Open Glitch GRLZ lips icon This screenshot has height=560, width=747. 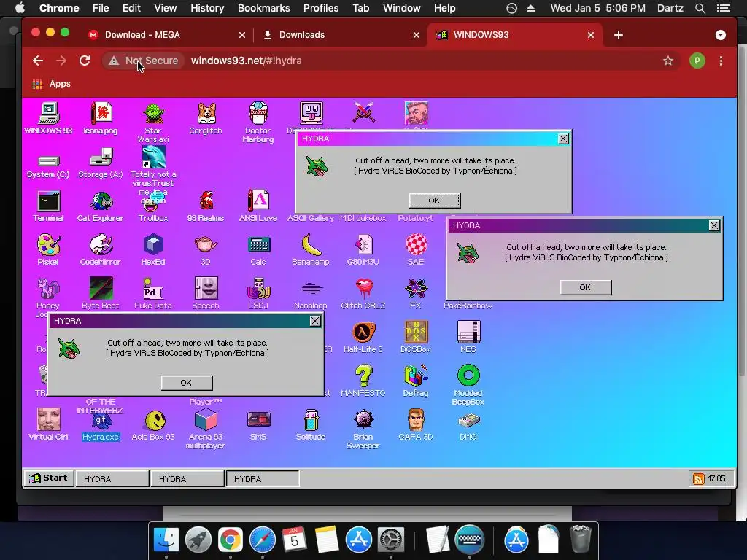(363, 294)
